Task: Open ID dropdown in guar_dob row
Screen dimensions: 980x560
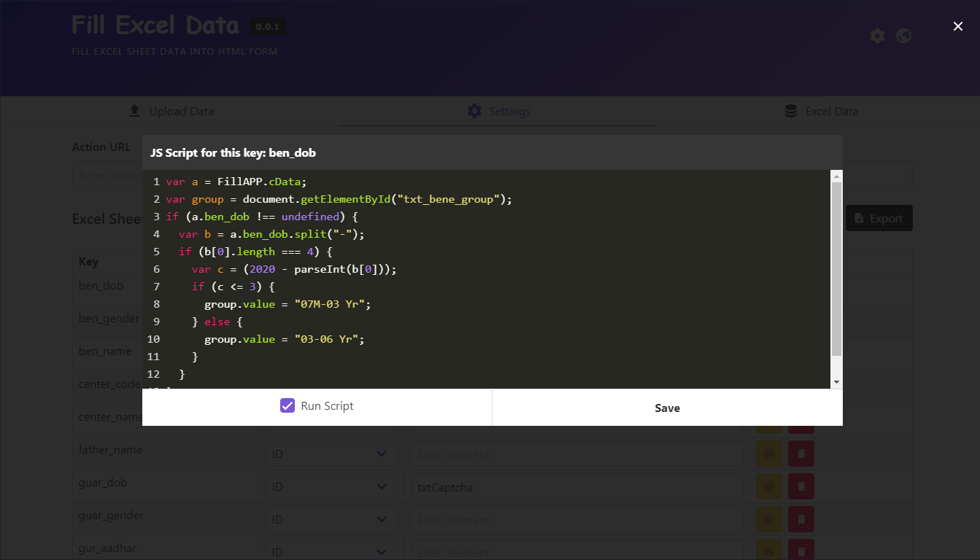Action: pyautogui.click(x=331, y=487)
